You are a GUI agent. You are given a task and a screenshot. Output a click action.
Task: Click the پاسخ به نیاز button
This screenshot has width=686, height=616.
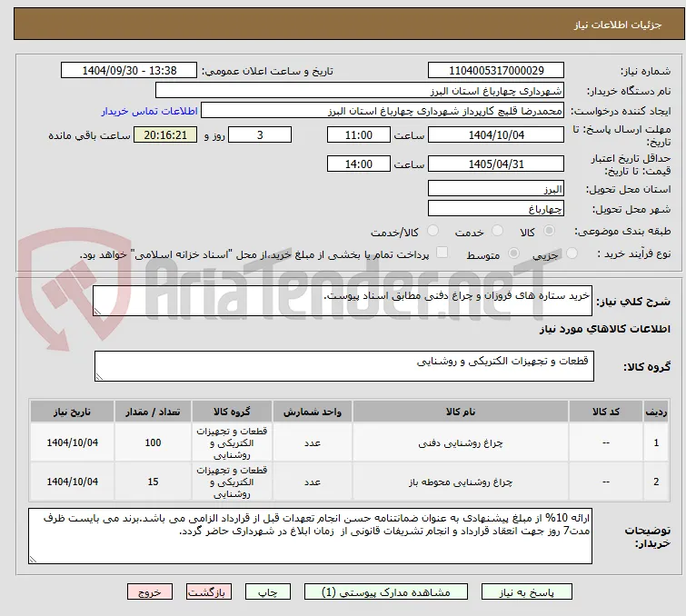tap(527, 592)
